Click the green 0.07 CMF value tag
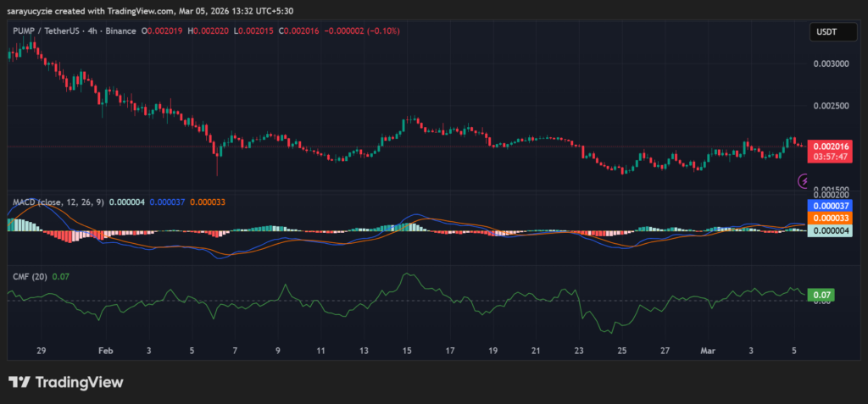This screenshot has height=404, width=868. coord(821,295)
